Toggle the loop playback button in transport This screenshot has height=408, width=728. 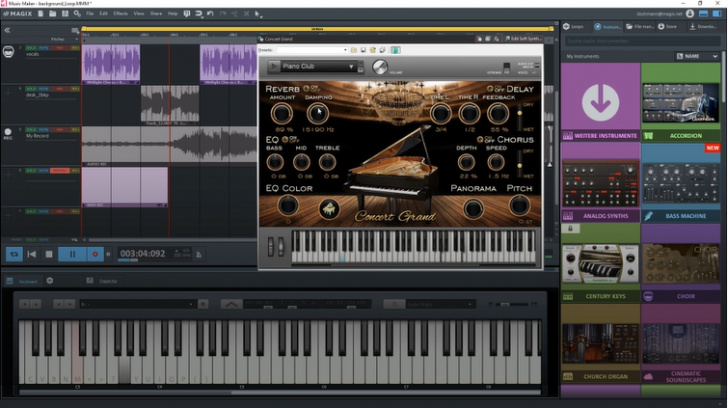tap(14, 254)
